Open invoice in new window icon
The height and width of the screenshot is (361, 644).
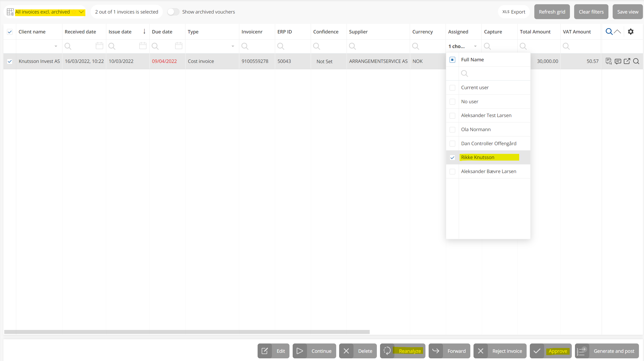627,61
